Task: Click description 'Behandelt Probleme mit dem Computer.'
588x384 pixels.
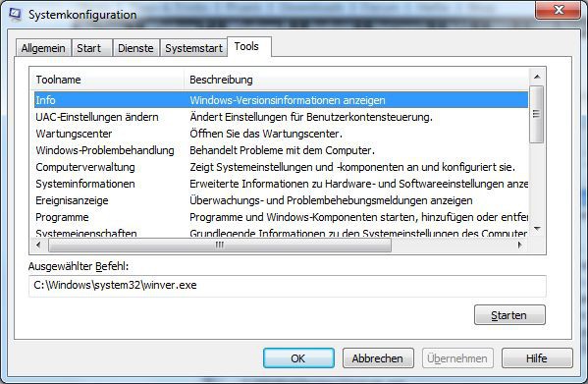Action: (282, 150)
